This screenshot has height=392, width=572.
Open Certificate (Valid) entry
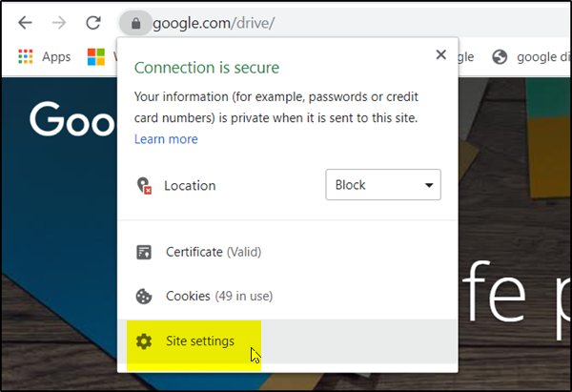click(x=213, y=253)
